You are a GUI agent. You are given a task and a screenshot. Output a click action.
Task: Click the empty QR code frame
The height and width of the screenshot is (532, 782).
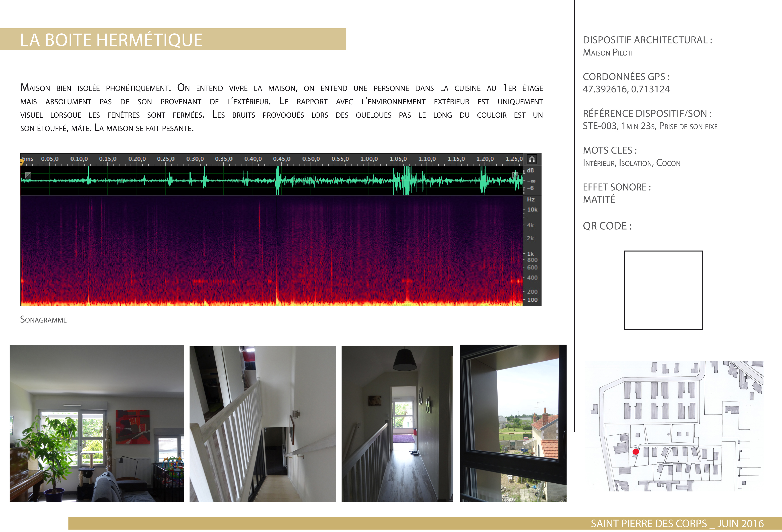tap(663, 290)
